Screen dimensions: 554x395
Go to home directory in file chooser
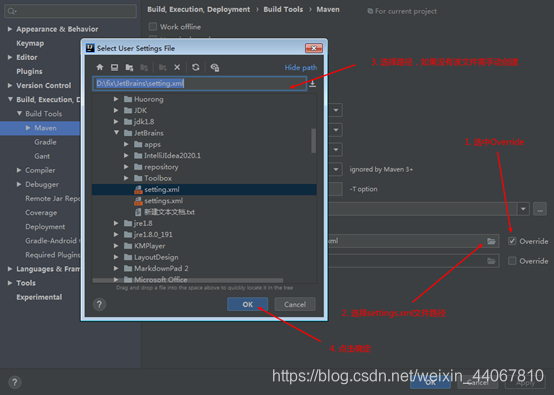pos(100,67)
